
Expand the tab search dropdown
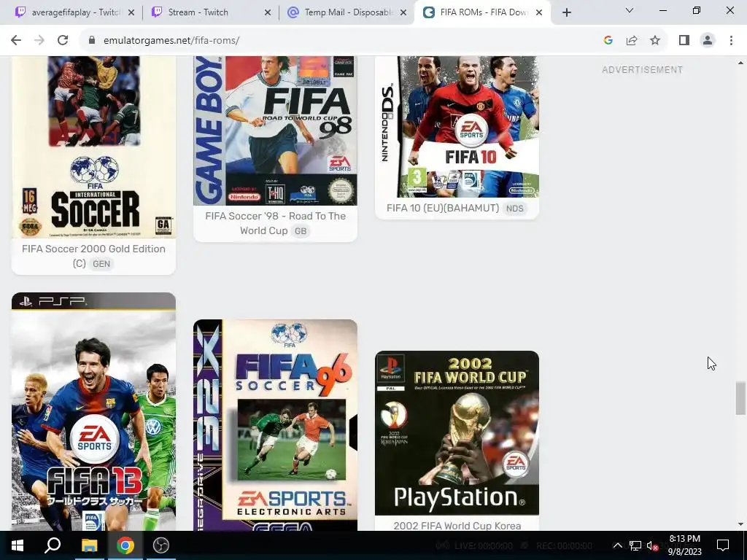tap(630, 10)
